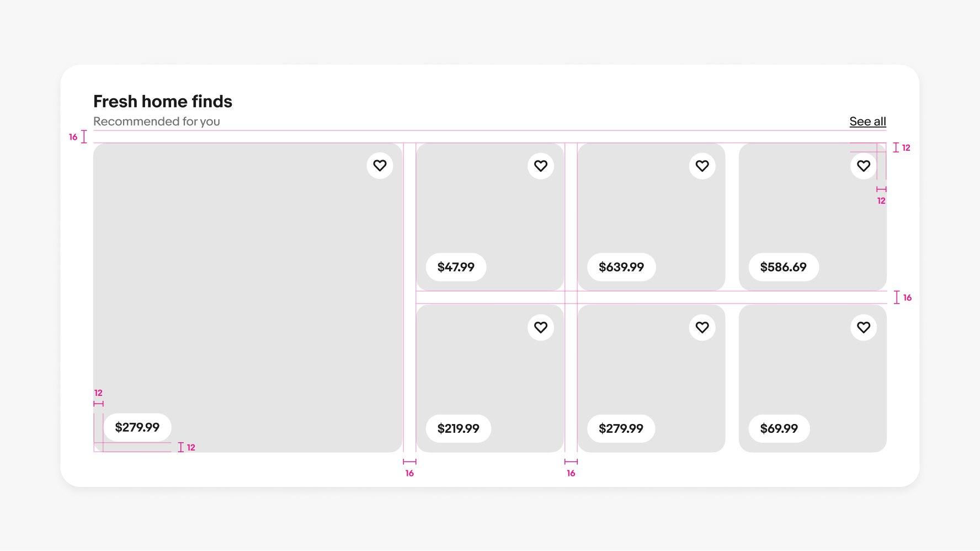Toggle favorite off the $47.99 product

click(541, 166)
